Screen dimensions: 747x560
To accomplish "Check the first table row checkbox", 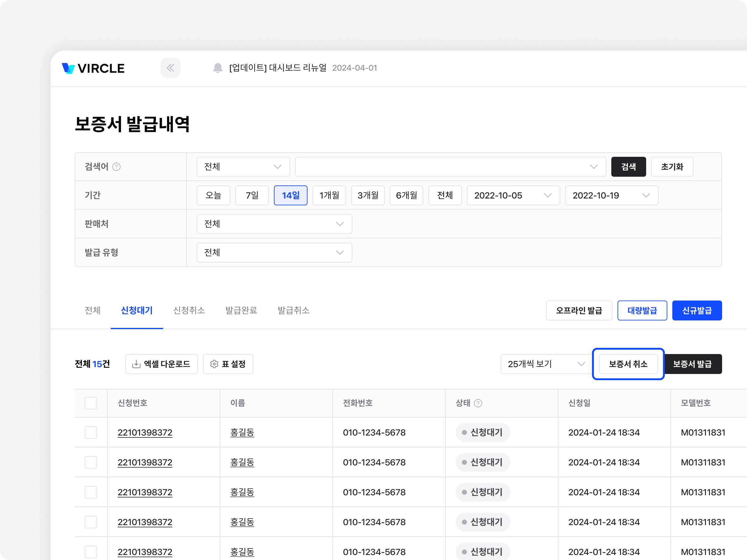I will pyautogui.click(x=91, y=432).
